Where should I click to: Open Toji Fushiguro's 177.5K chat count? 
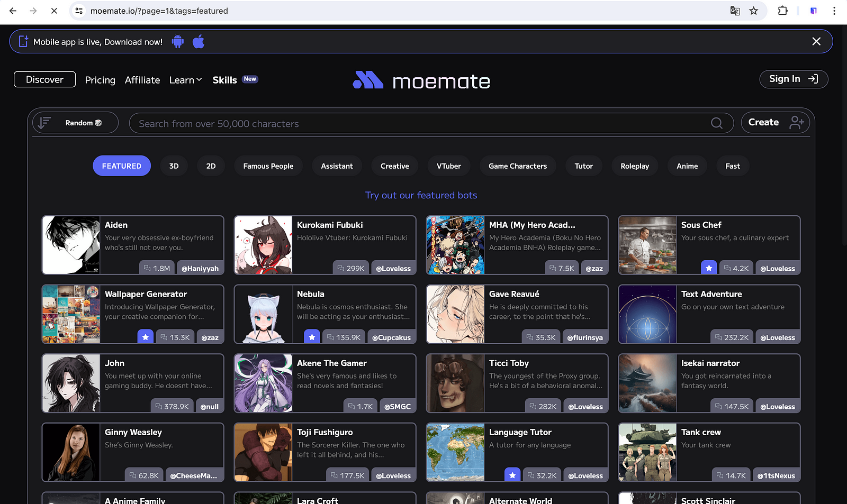point(347,475)
